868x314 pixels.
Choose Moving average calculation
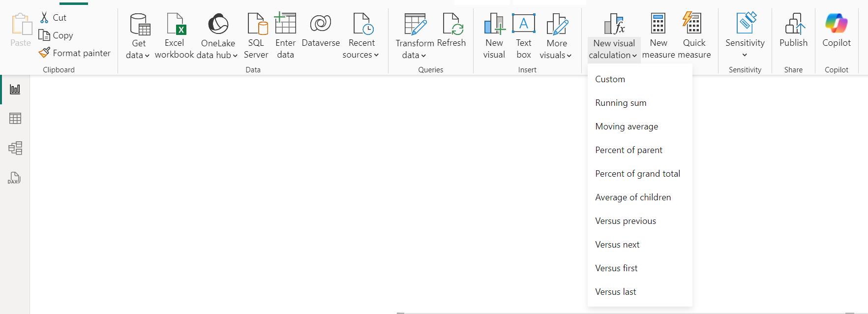pos(640,126)
